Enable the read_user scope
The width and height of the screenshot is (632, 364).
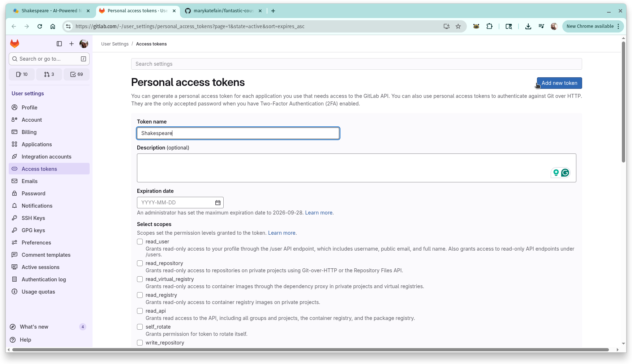click(x=140, y=242)
